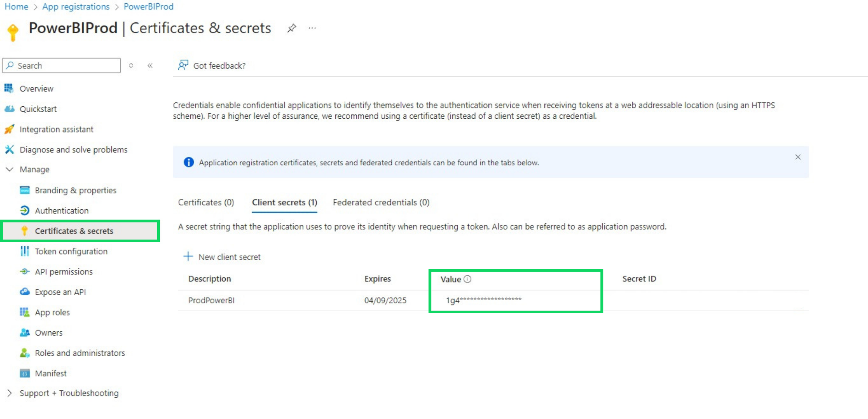Open the Federated credentials (0) tab

coord(381,202)
